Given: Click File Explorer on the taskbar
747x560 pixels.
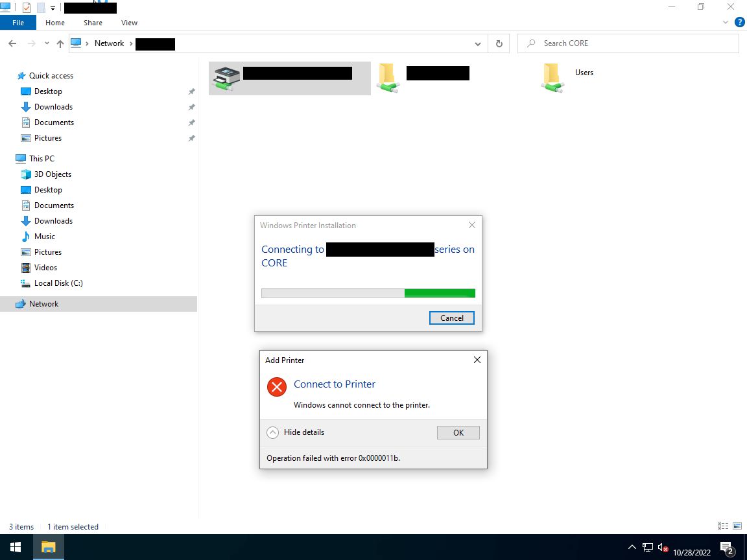Looking at the screenshot, I should pyautogui.click(x=48, y=547).
